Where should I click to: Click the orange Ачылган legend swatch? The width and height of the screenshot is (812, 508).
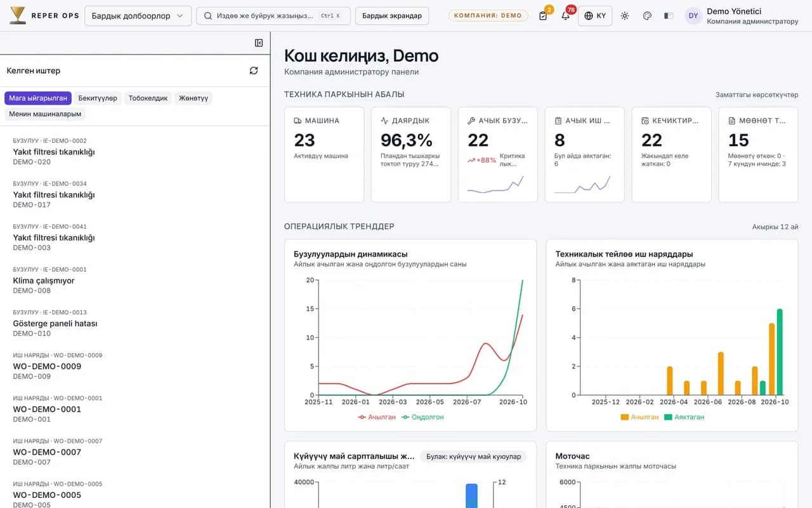[x=624, y=417]
